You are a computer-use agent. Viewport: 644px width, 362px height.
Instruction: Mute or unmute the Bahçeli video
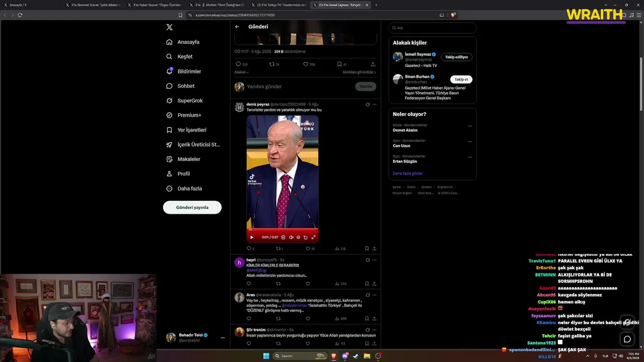point(291,237)
